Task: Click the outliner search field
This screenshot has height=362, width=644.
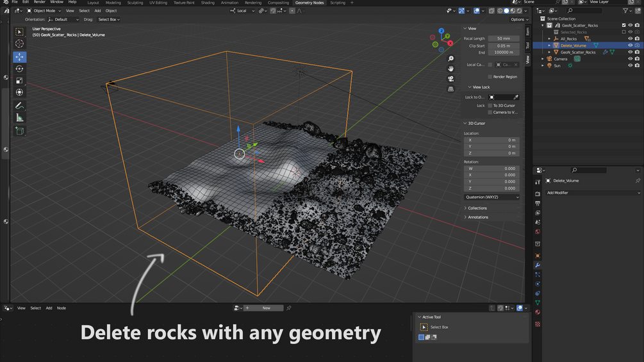Action: (x=585, y=11)
